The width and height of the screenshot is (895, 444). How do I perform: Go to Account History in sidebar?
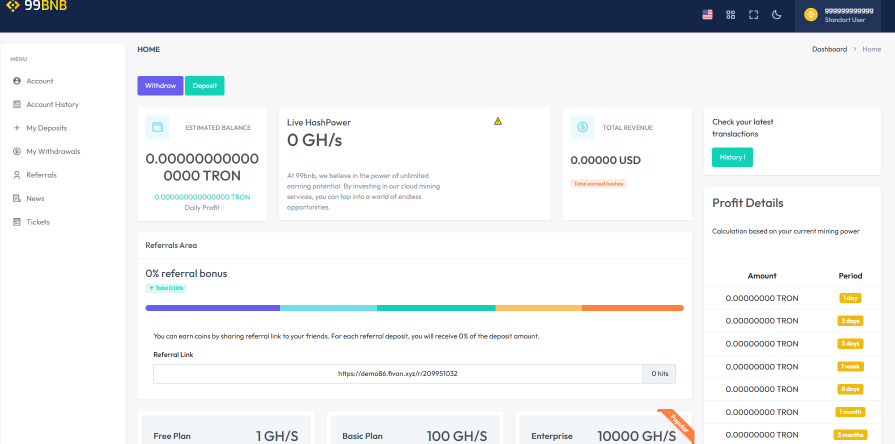click(x=52, y=104)
